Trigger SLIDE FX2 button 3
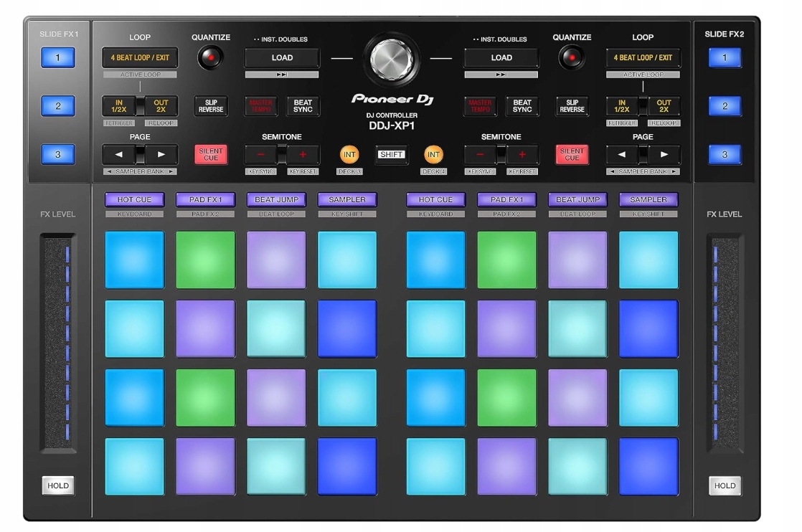The height and width of the screenshot is (532, 802). [x=725, y=154]
